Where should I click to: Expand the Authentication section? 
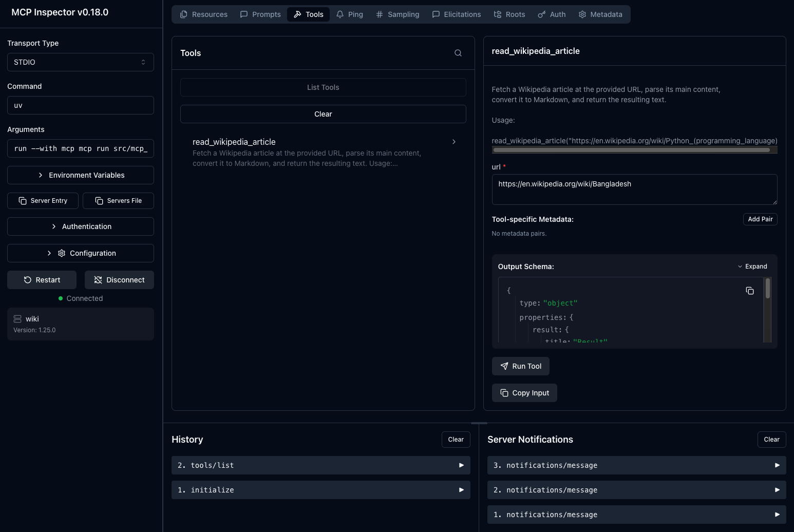(x=80, y=226)
